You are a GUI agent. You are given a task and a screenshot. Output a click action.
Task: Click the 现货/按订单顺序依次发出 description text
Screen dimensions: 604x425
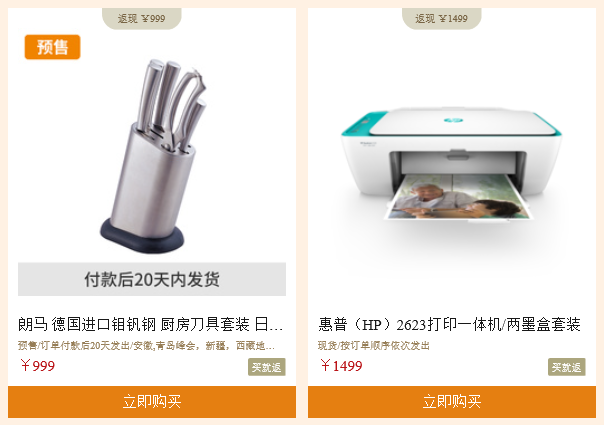[x=374, y=346]
